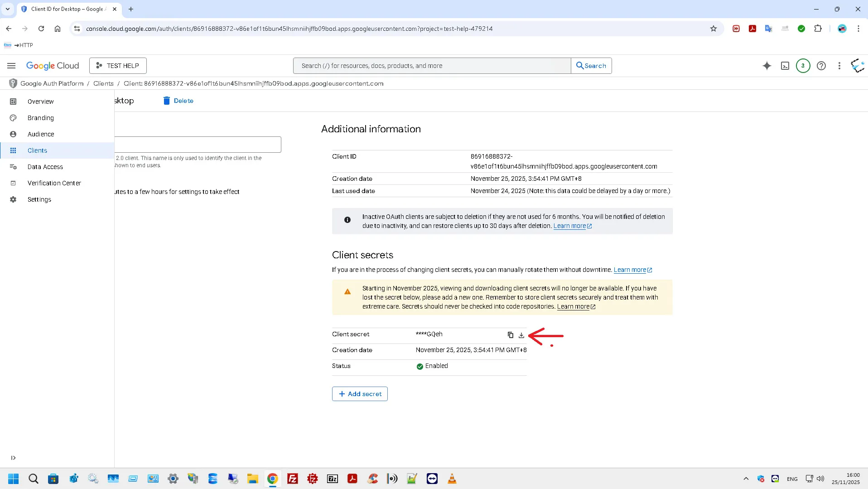
Task: Bookmark this page with star icon
Action: pos(714,29)
